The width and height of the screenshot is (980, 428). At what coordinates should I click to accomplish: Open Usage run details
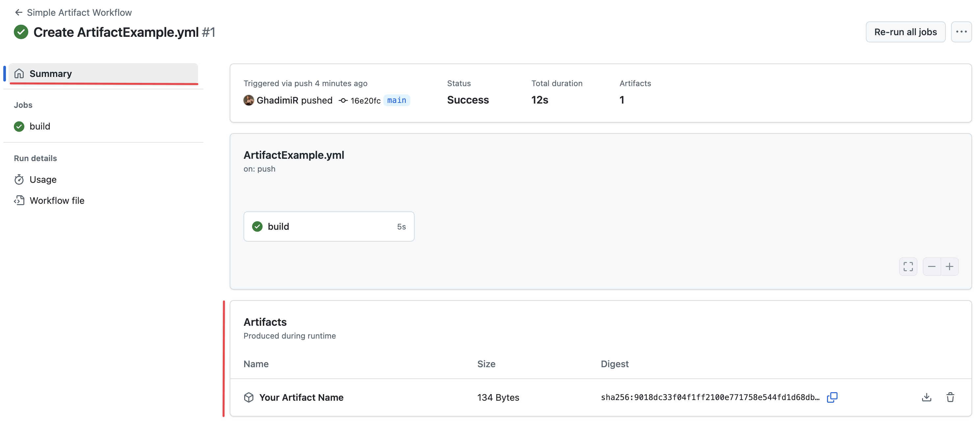click(x=42, y=179)
